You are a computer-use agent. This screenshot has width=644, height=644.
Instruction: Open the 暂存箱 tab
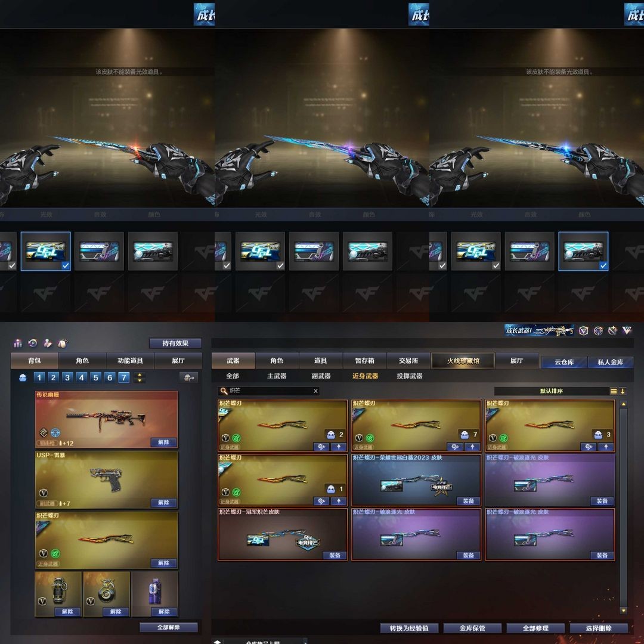(365, 361)
